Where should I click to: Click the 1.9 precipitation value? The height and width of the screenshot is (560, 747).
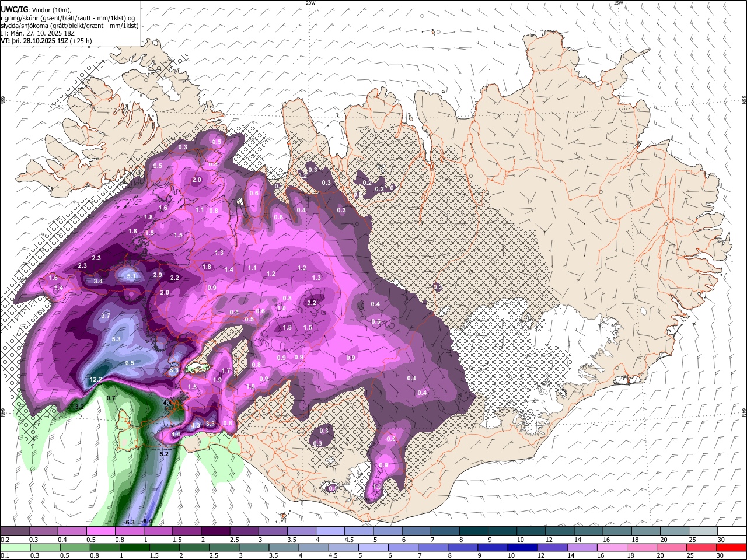(x=218, y=380)
